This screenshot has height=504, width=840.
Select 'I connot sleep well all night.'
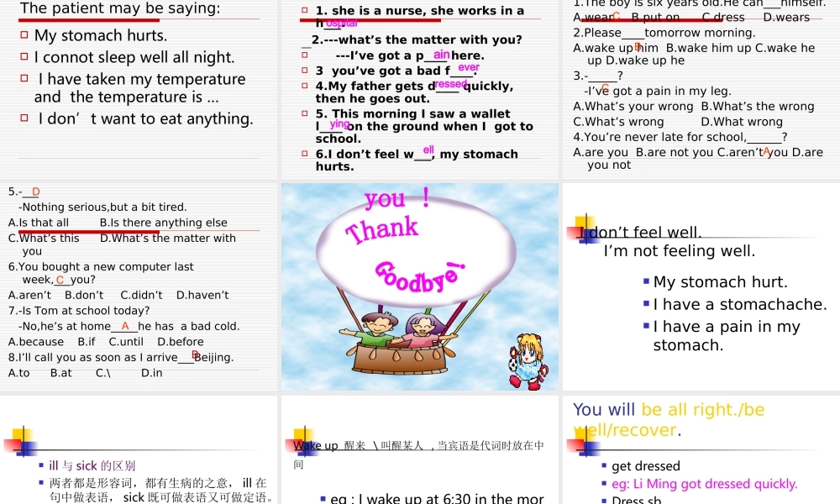[x=134, y=57]
